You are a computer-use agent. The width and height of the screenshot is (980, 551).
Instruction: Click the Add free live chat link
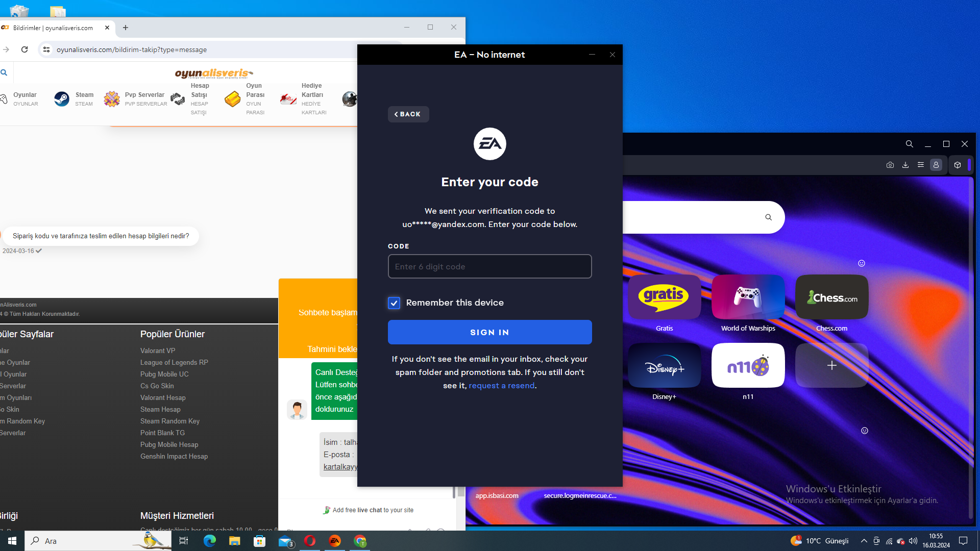click(x=369, y=510)
